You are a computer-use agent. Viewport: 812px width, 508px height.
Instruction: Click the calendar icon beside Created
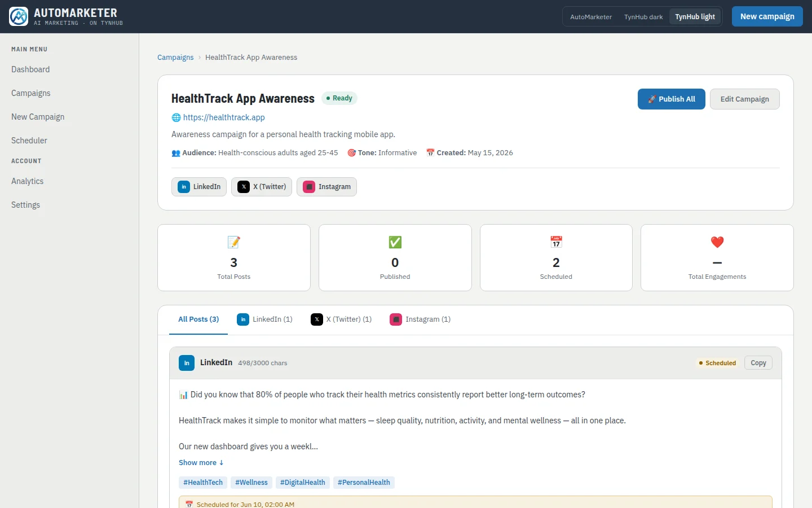click(430, 153)
